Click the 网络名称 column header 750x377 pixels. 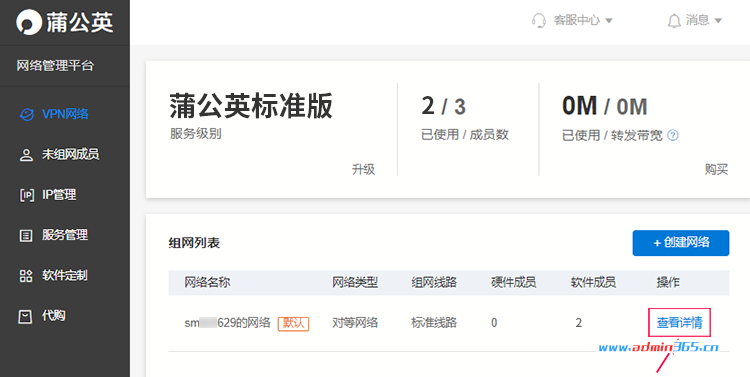pos(208,283)
